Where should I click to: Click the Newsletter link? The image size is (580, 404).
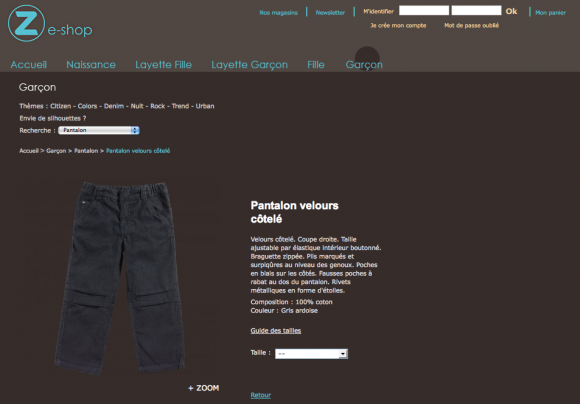[x=330, y=13]
